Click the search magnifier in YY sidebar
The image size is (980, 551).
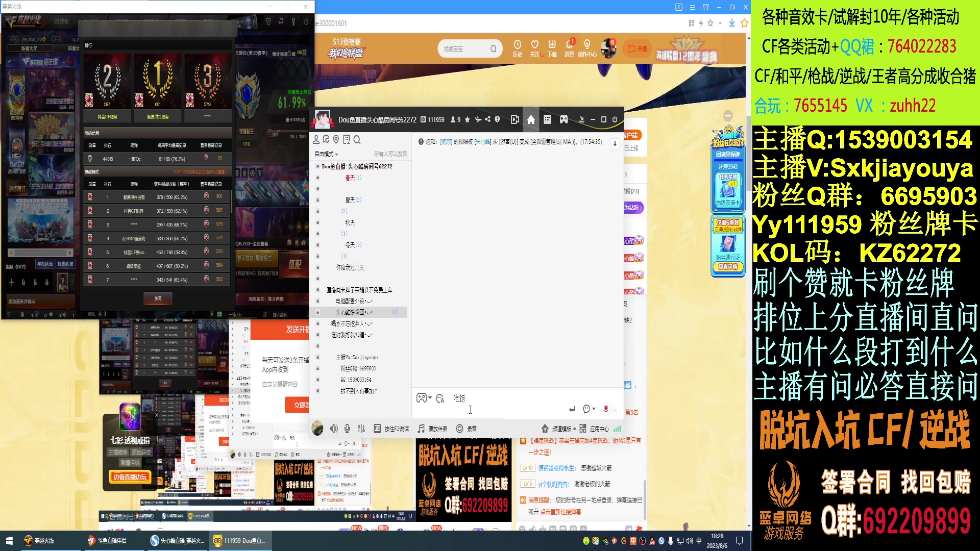(x=357, y=139)
